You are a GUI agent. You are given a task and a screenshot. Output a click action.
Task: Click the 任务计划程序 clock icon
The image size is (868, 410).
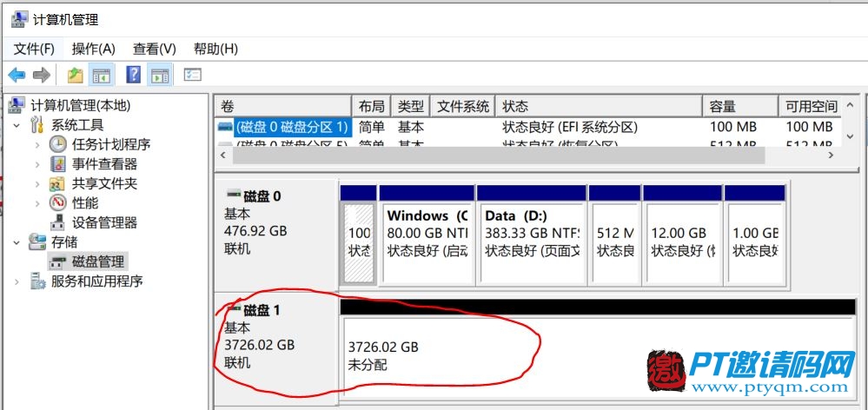(x=57, y=144)
